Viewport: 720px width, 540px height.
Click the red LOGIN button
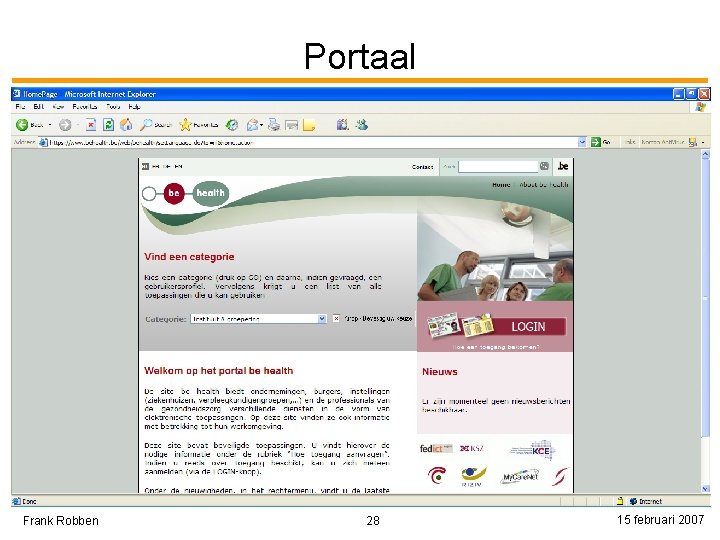pyautogui.click(x=529, y=327)
